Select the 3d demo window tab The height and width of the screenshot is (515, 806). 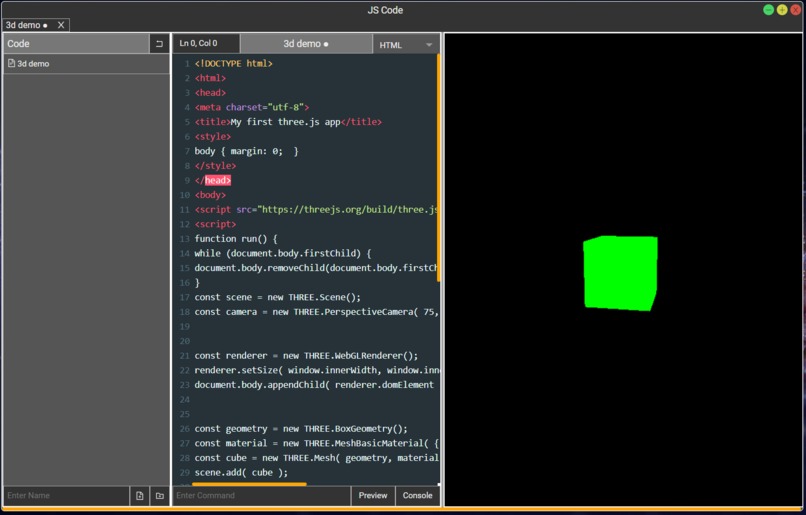coord(27,25)
